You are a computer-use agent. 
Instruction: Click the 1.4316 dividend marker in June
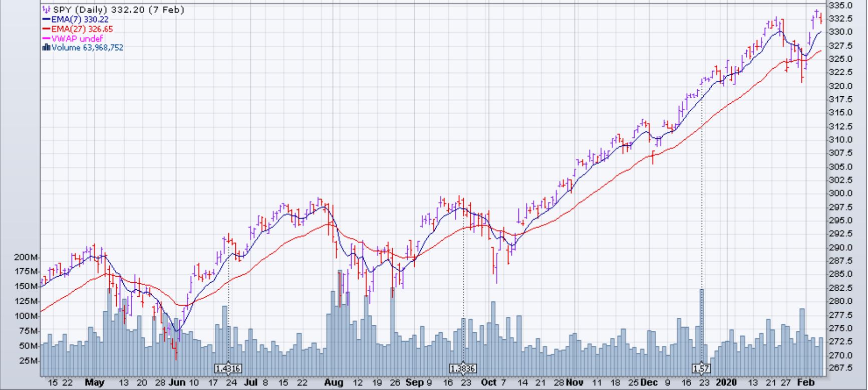click(x=228, y=368)
